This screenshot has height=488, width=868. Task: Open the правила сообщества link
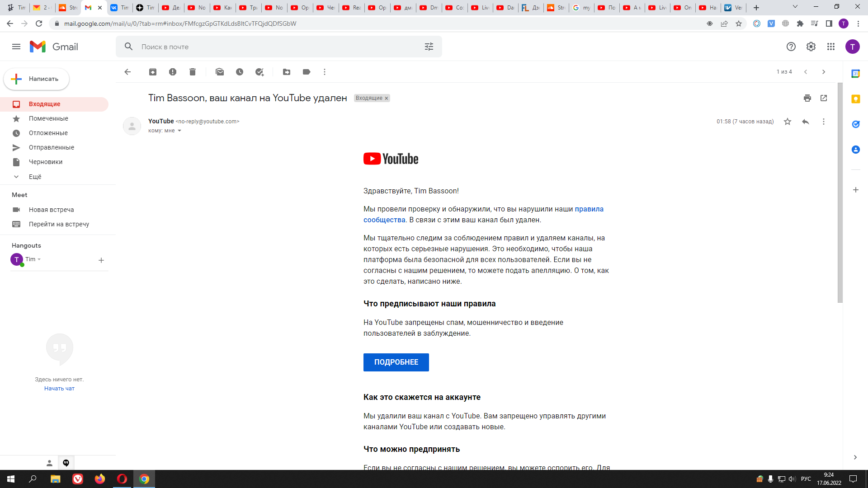[x=589, y=209]
